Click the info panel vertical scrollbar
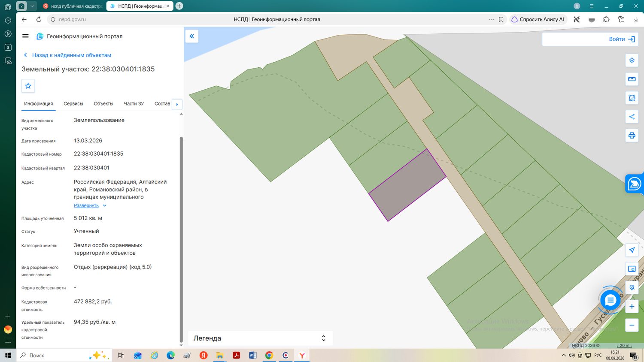The image size is (644, 362). pos(181,239)
